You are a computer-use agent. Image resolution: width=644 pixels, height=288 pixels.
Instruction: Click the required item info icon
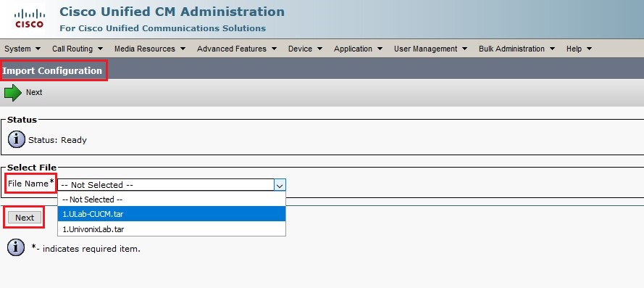pos(16,247)
